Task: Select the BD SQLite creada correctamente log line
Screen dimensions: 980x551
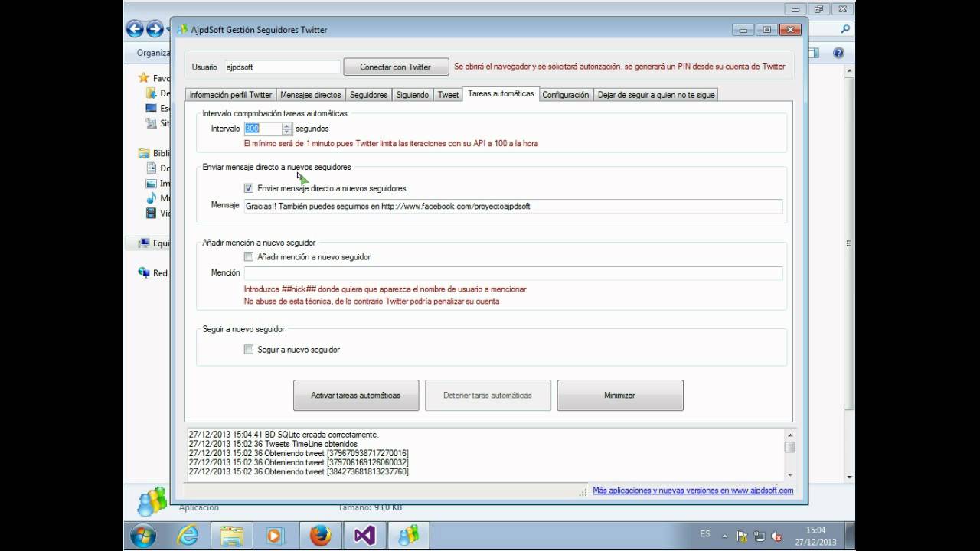Action: (x=283, y=435)
